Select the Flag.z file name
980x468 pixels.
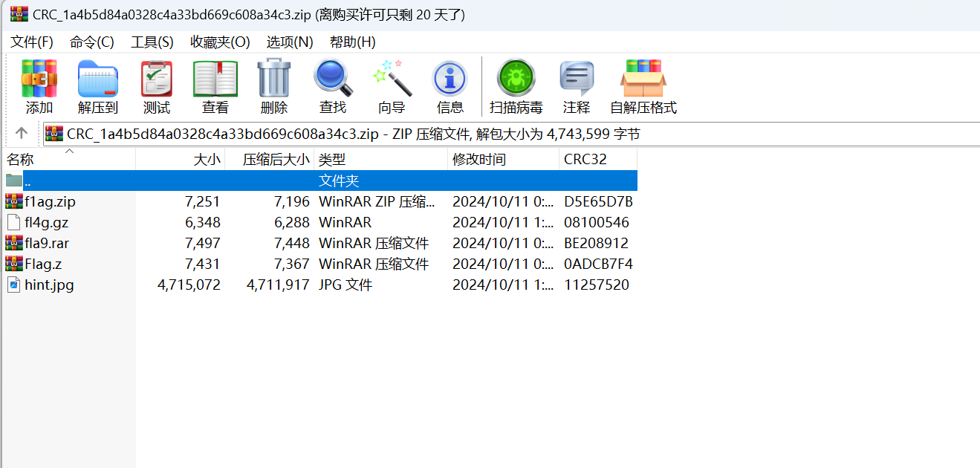pyautogui.click(x=43, y=264)
